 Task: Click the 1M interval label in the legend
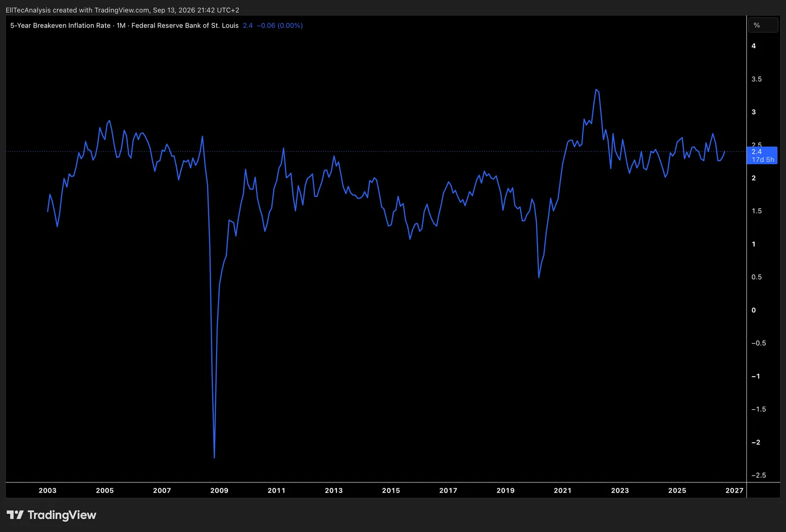[x=121, y=26]
